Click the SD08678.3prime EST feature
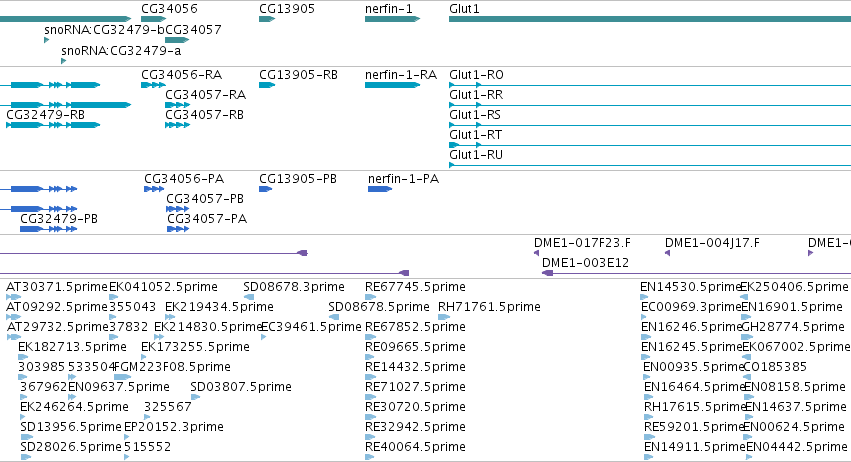The width and height of the screenshot is (851, 462). tap(249, 297)
